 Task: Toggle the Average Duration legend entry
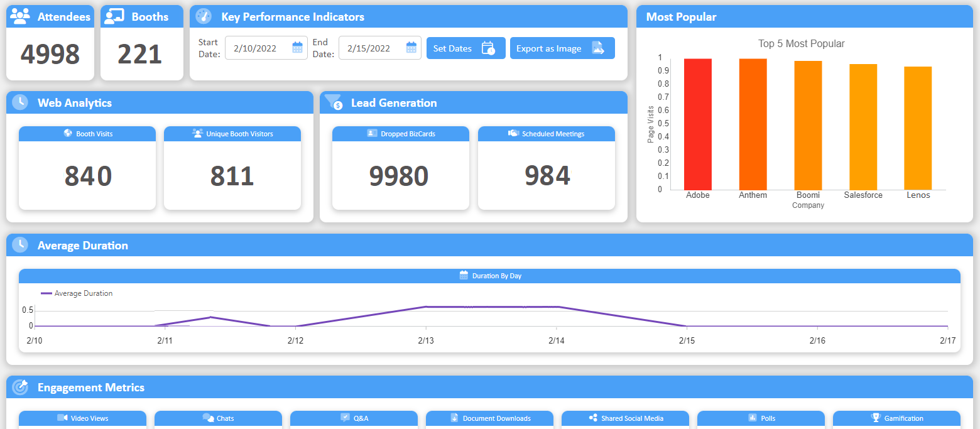pyautogui.click(x=77, y=293)
